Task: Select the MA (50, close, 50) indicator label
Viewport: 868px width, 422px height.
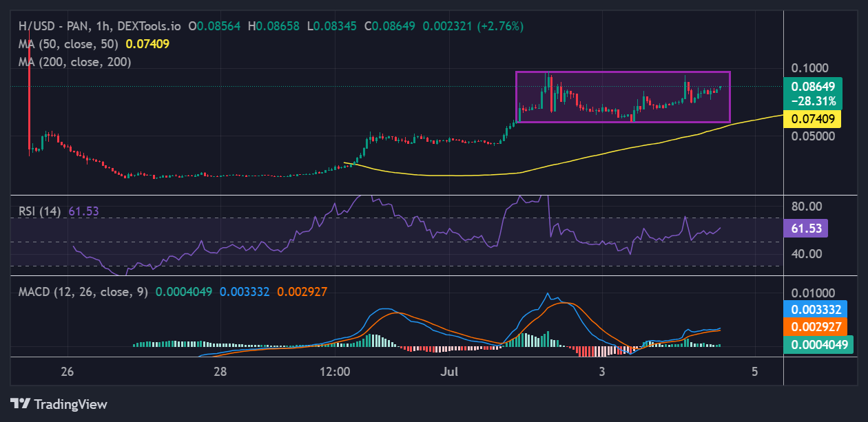Action: pyautogui.click(x=69, y=43)
